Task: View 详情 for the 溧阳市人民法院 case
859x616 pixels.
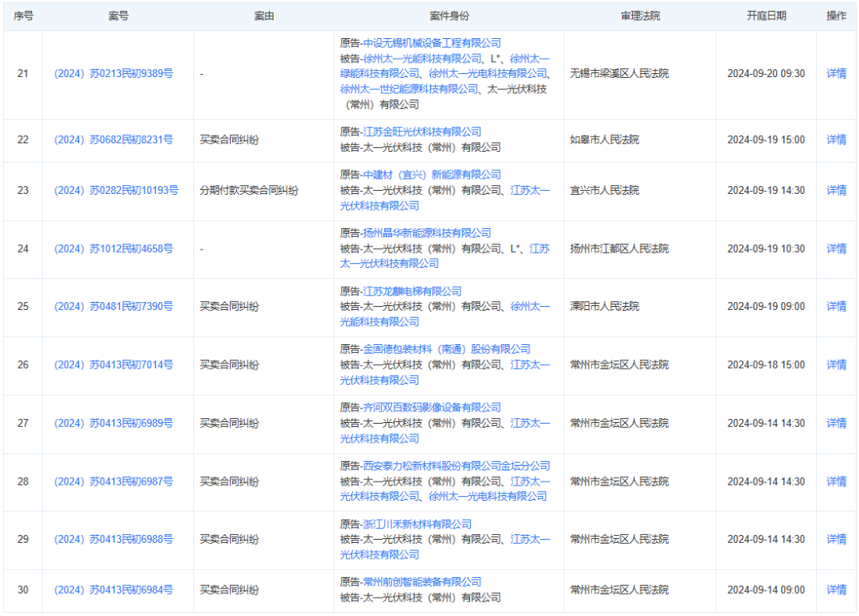Action: point(836,307)
